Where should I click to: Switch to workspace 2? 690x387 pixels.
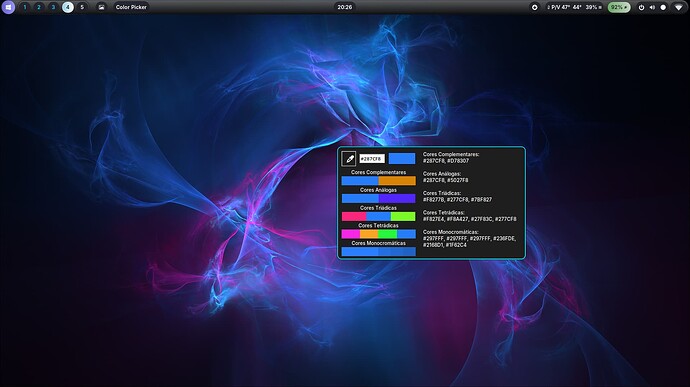[x=39, y=7]
